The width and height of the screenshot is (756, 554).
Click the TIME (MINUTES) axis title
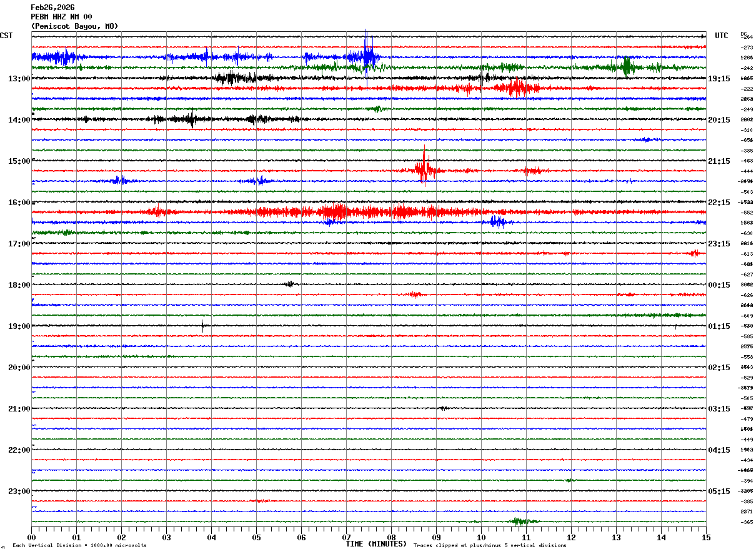point(376,544)
